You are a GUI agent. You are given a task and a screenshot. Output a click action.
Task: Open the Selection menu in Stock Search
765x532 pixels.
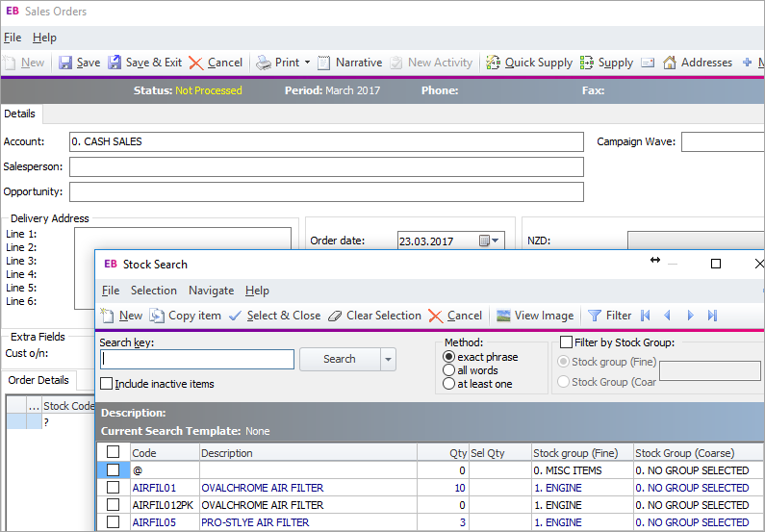point(154,291)
